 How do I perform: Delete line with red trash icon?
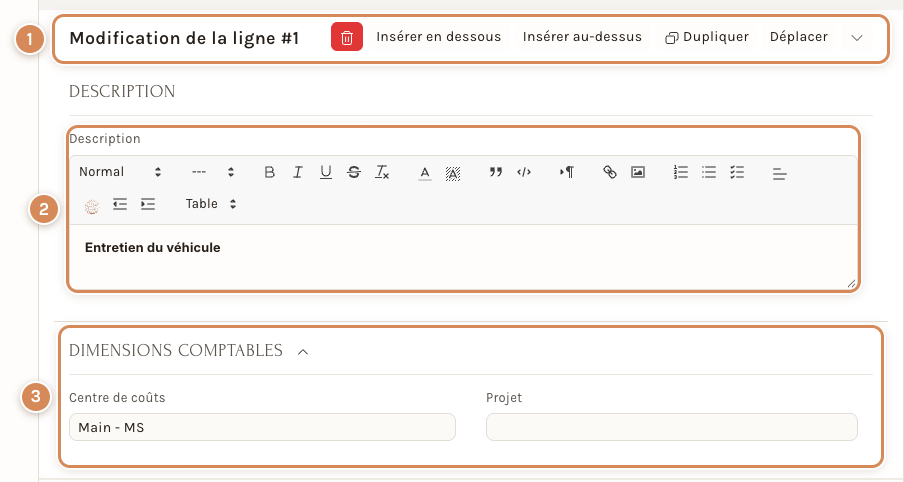click(346, 37)
